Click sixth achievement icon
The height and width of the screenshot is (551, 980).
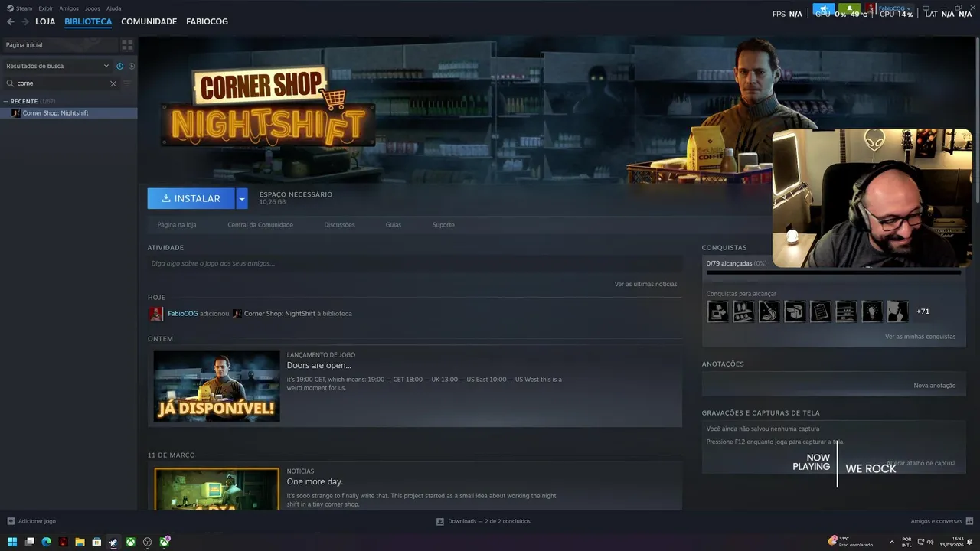846,311
